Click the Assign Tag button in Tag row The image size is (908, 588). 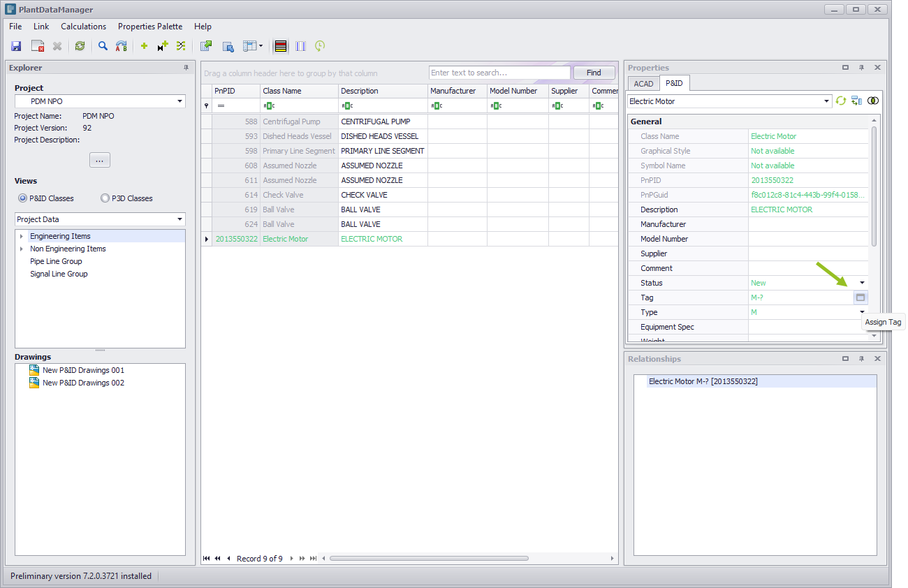pos(861,297)
